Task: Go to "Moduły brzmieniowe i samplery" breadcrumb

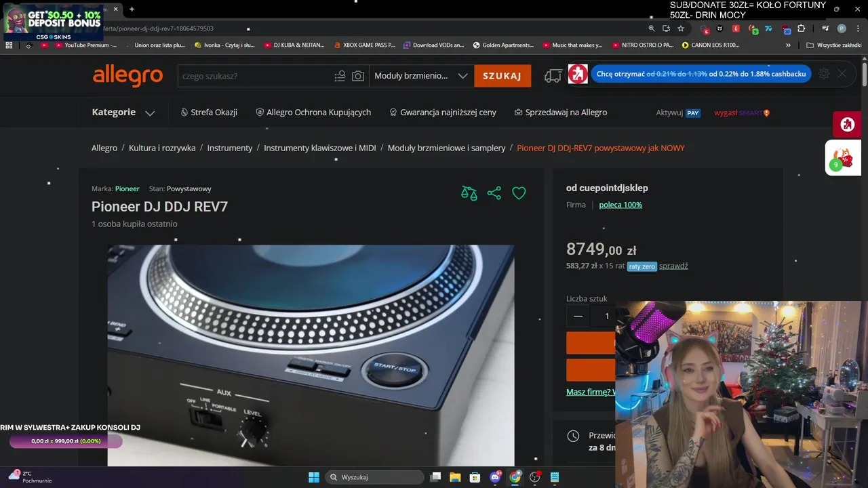Action: pyautogui.click(x=447, y=148)
